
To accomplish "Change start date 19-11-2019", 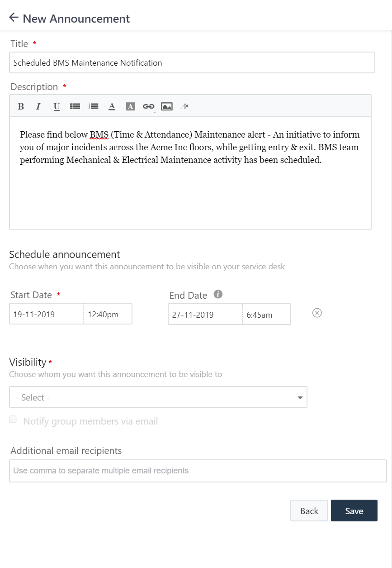I will pyautogui.click(x=46, y=314).
